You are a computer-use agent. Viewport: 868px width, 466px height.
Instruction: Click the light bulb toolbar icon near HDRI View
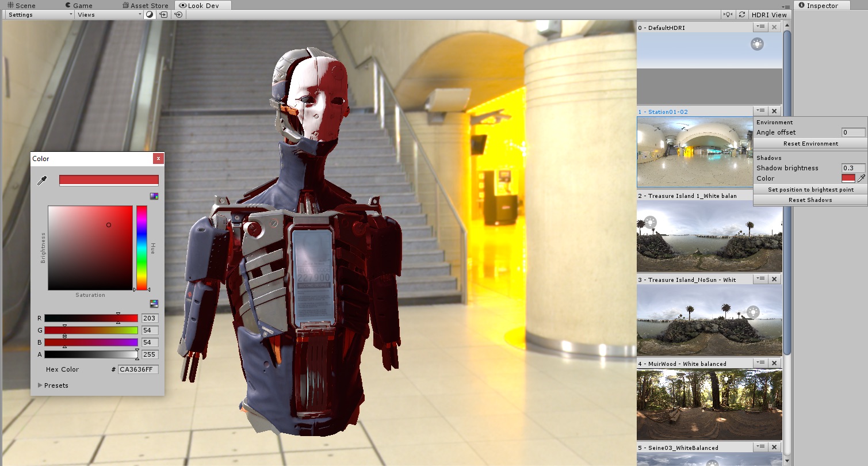pyautogui.click(x=728, y=14)
